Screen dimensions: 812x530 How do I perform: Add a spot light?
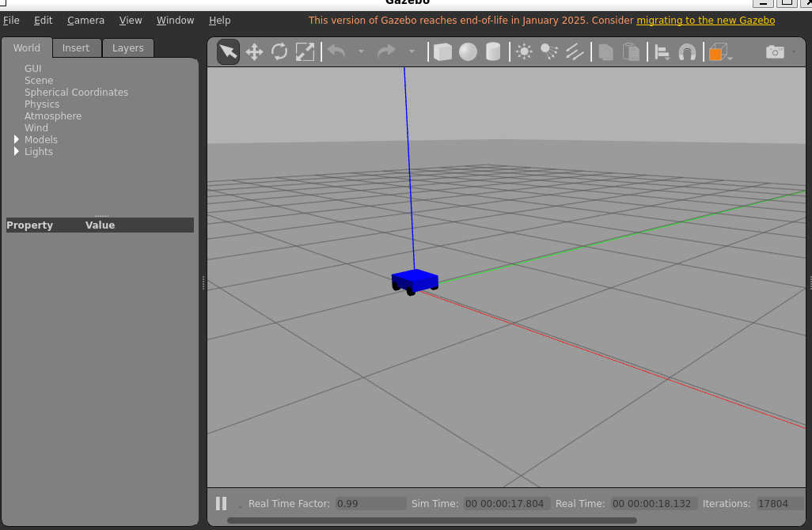[x=549, y=52]
